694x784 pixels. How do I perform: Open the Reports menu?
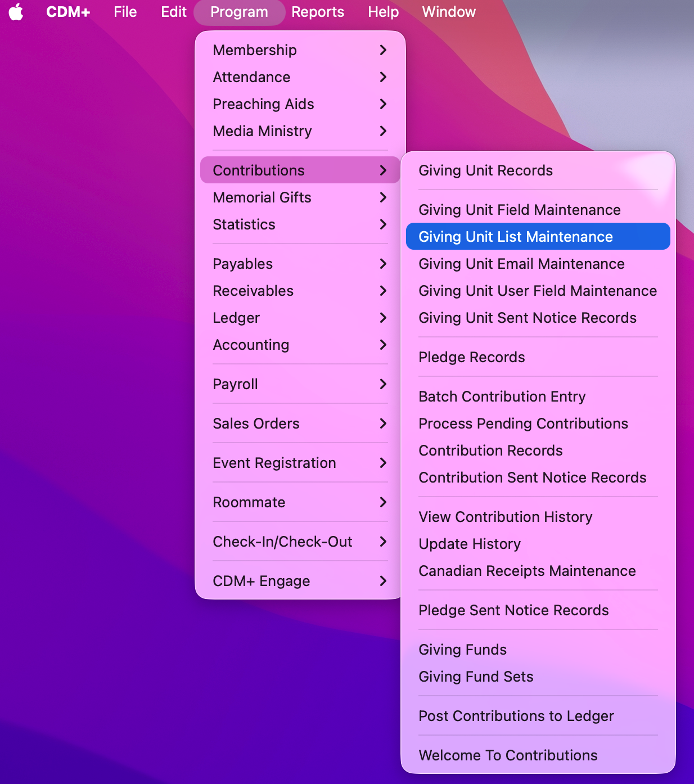[x=318, y=12]
